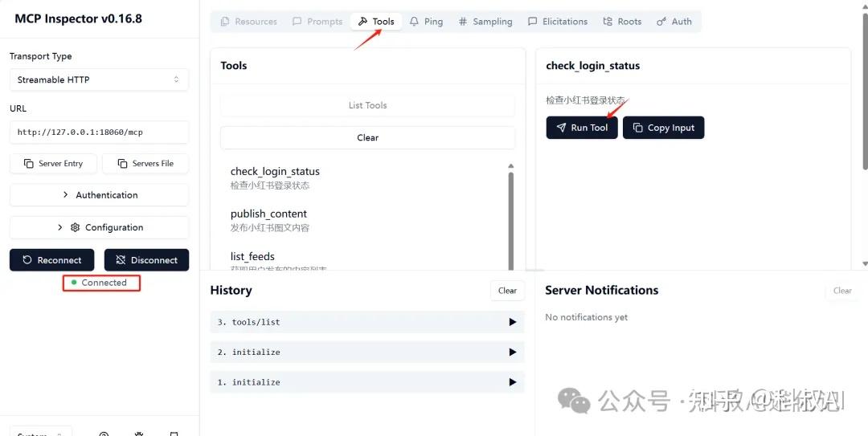Click the folder-tree icon on Roots tab
The height and width of the screenshot is (436, 868).
click(608, 22)
